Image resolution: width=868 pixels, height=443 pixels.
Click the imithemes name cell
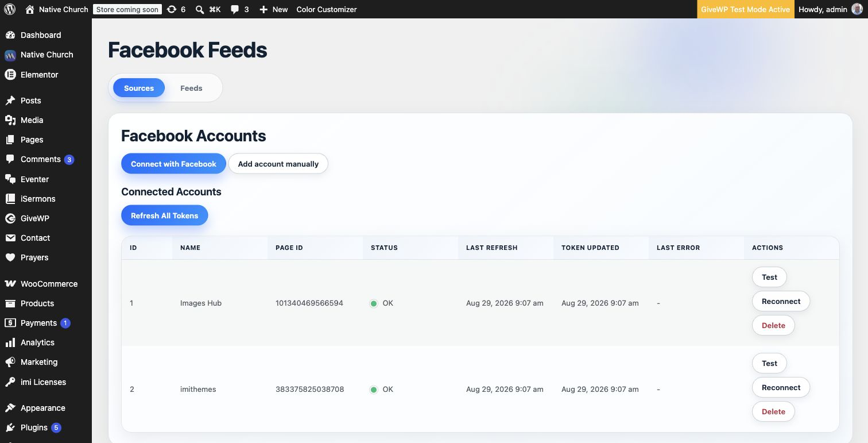[198, 389]
